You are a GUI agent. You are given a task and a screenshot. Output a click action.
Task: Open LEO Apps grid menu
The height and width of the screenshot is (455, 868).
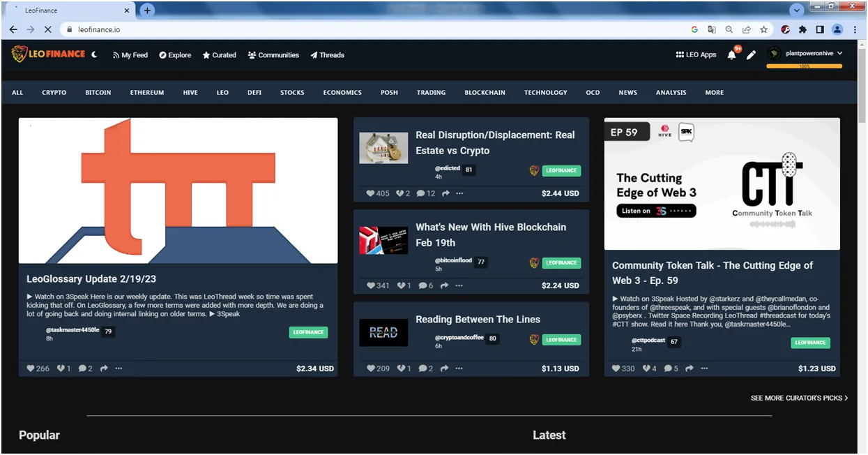coord(696,54)
